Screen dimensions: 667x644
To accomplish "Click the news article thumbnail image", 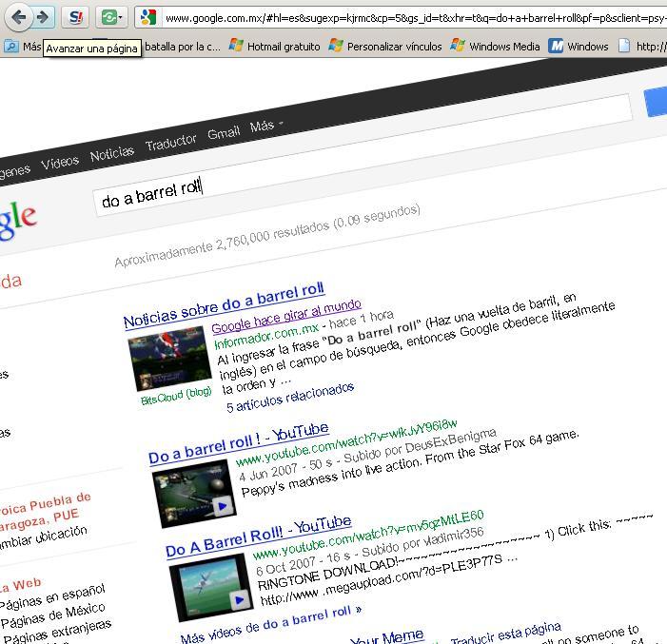I will point(169,359).
